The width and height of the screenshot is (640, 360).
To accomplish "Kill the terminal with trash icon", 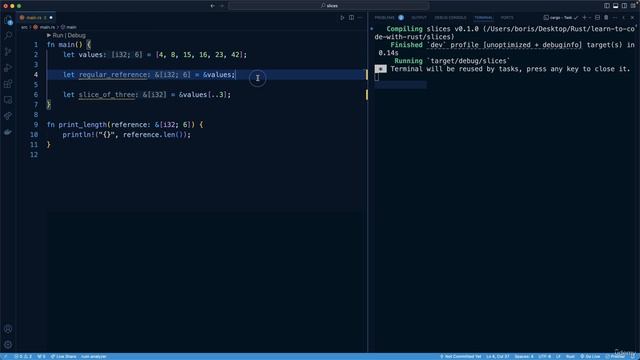I will [606, 18].
